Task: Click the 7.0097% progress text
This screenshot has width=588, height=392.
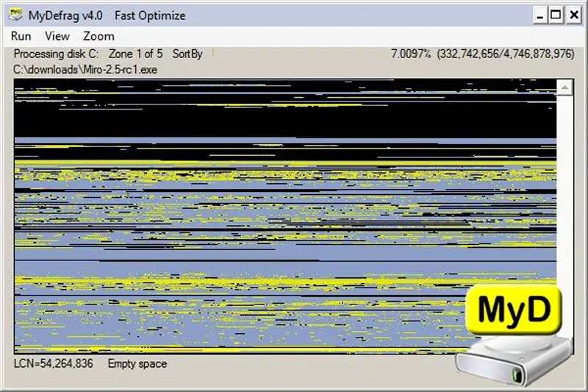Action: (411, 54)
